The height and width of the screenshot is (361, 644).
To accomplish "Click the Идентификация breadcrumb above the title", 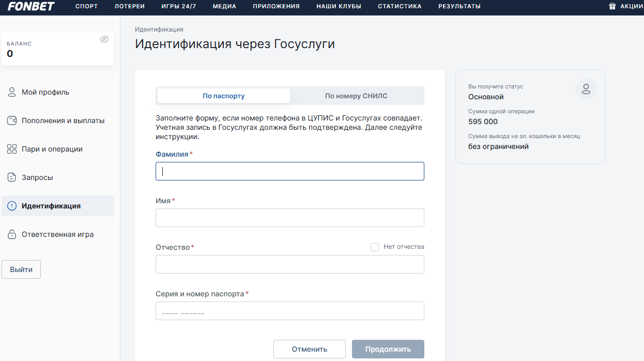I will tap(159, 29).
